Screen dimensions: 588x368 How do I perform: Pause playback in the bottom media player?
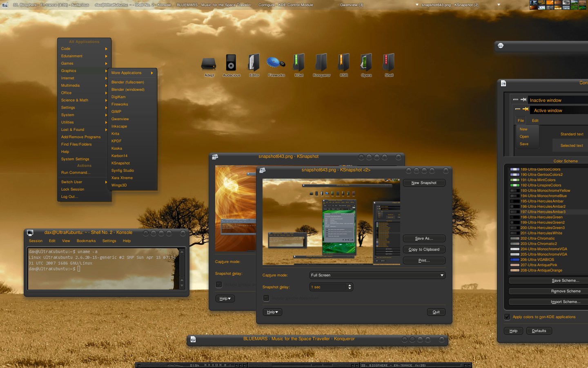pos(213,365)
